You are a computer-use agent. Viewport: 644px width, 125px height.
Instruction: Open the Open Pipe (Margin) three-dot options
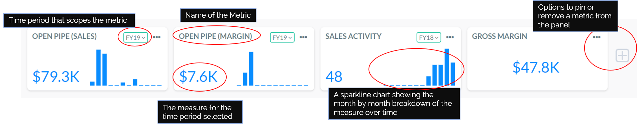tap(303, 37)
